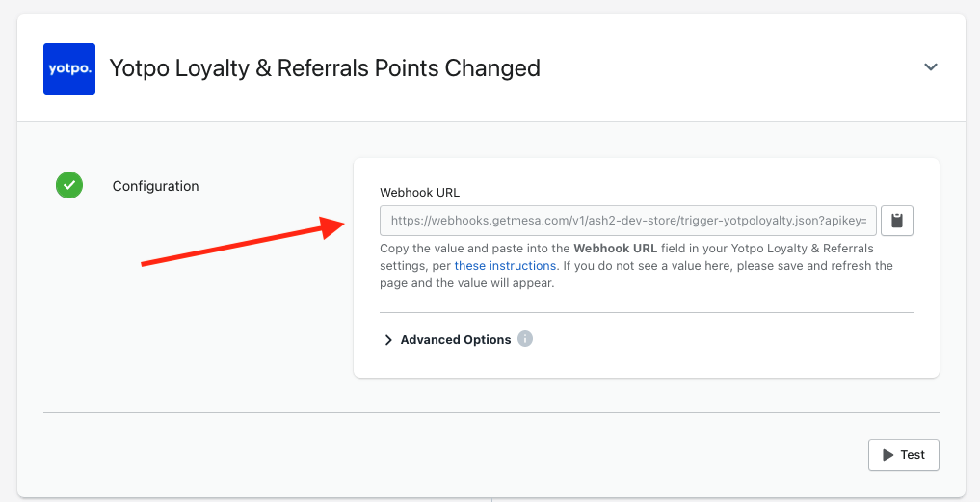Click the Yotpo Loyalty & Referrals Points Changed title
980x502 pixels.
tap(325, 68)
